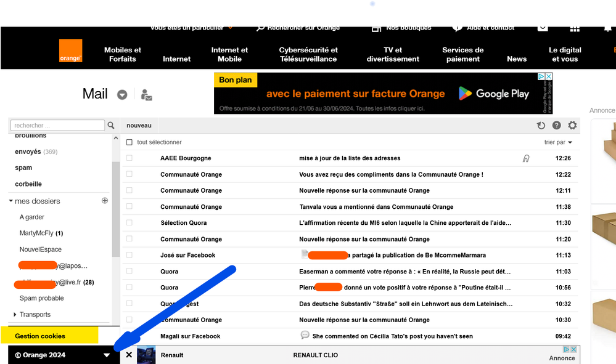Open the help question mark icon

click(557, 126)
